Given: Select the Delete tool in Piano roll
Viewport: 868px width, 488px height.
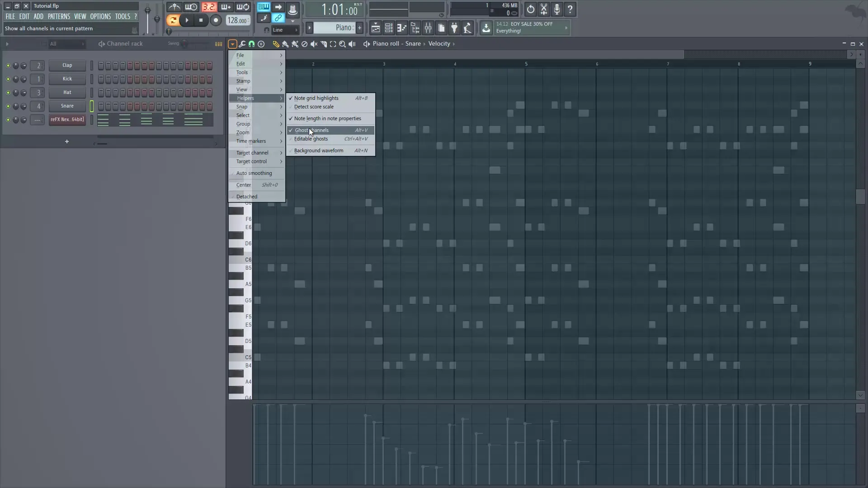Looking at the screenshot, I should tap(304, 44).
